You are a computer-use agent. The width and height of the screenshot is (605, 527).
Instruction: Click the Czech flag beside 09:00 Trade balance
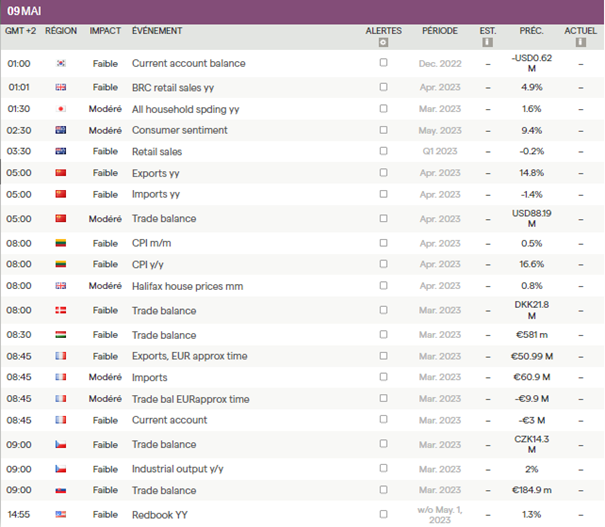(61, 444)
